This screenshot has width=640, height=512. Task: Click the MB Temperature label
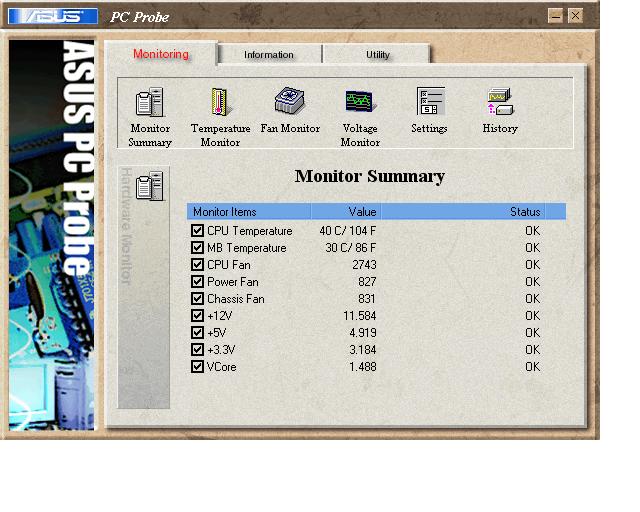pos(247,248)
